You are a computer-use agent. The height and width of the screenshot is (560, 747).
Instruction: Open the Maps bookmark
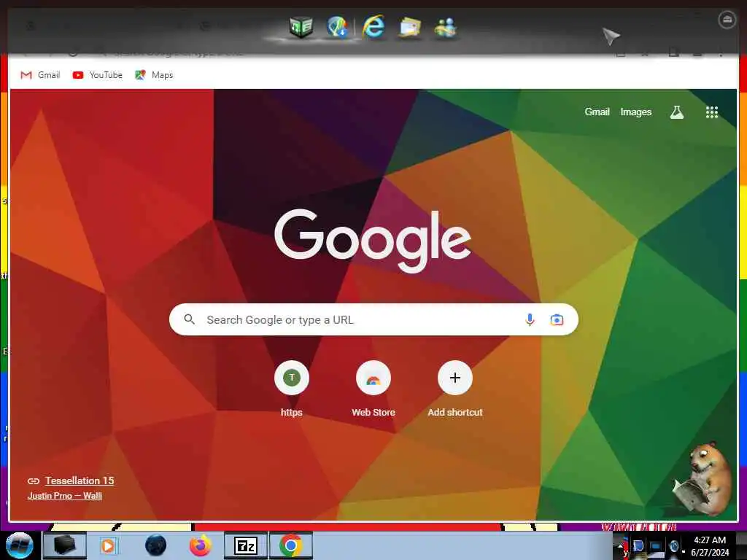pos(154,75)
